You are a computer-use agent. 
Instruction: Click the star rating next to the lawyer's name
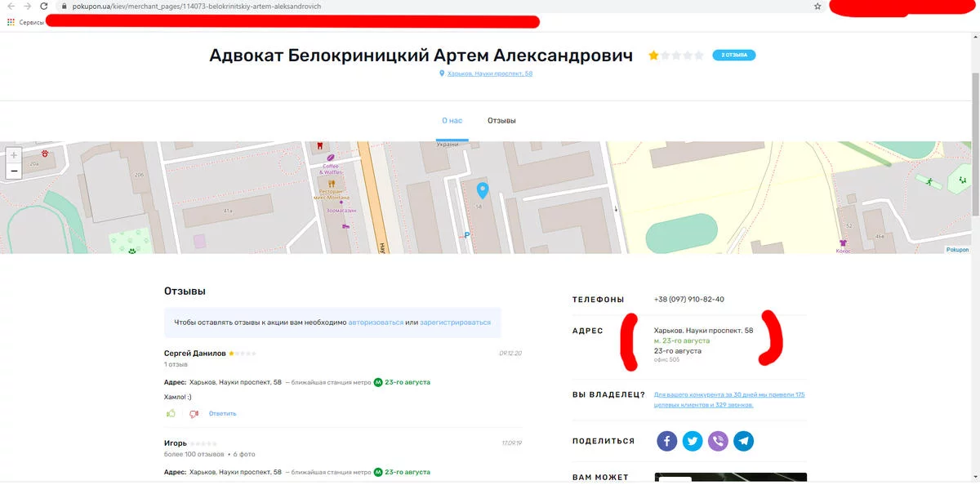(676, 56)
